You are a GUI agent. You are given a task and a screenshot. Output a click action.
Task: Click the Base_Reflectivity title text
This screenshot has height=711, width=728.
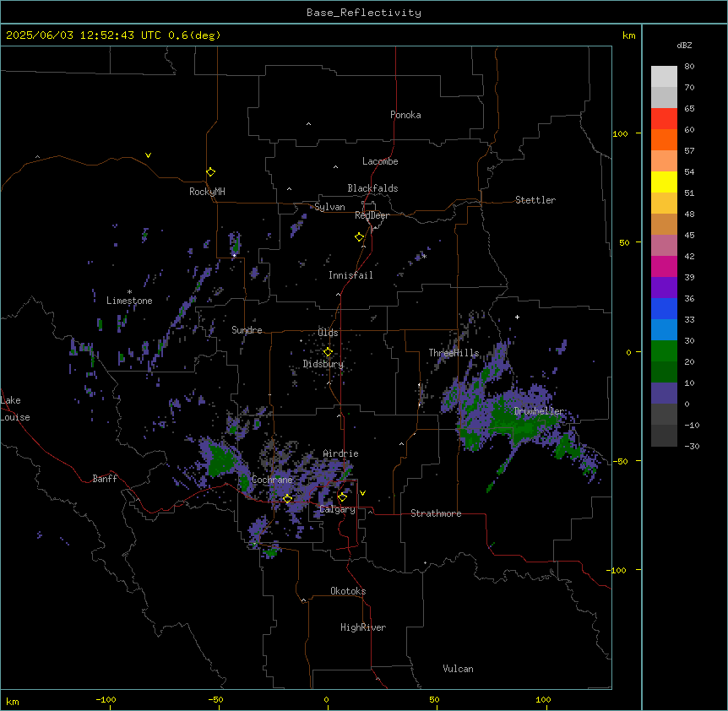pyautogui.click(x=364, y=13)
